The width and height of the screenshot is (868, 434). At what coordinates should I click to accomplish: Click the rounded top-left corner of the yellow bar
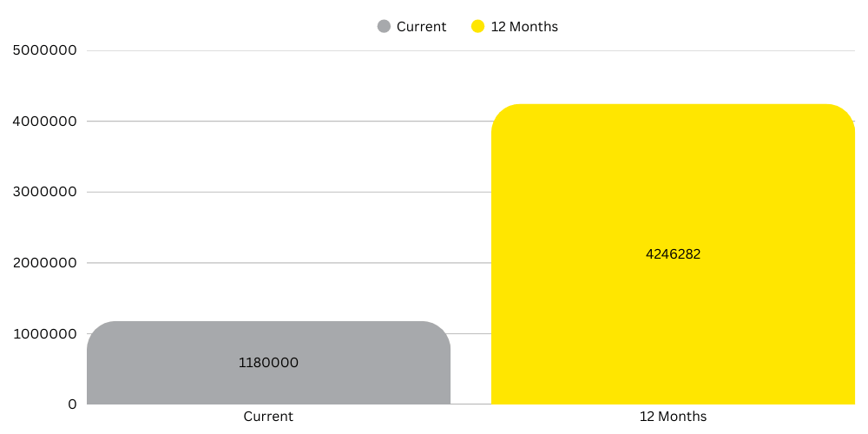[502, 115]
